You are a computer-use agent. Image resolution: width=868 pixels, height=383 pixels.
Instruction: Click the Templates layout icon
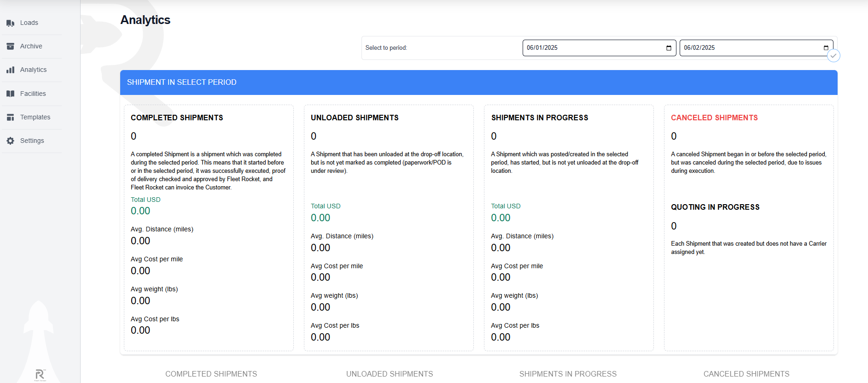click(10, 118)
